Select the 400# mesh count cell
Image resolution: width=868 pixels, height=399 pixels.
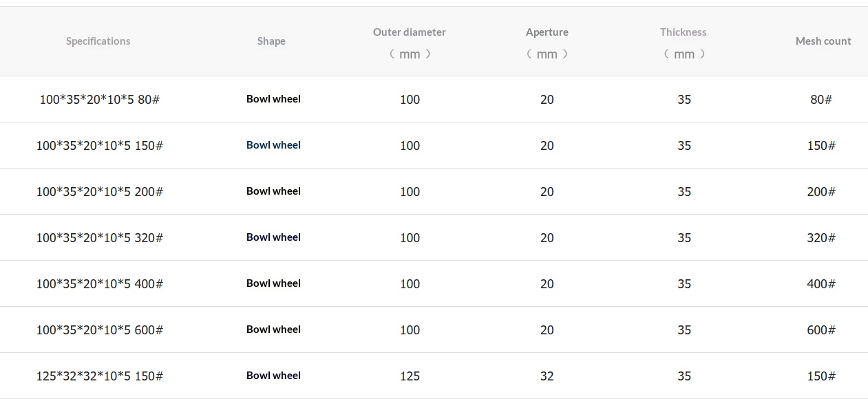pyautogui.click(x=821, y=284)
